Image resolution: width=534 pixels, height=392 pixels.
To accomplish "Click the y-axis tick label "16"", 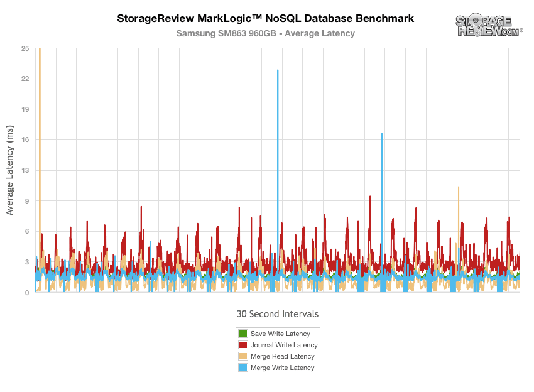I will point(25,139).
